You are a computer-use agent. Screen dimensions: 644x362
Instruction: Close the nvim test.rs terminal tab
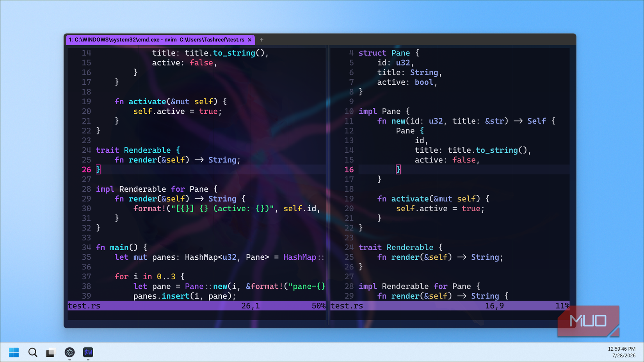(250, 40)
